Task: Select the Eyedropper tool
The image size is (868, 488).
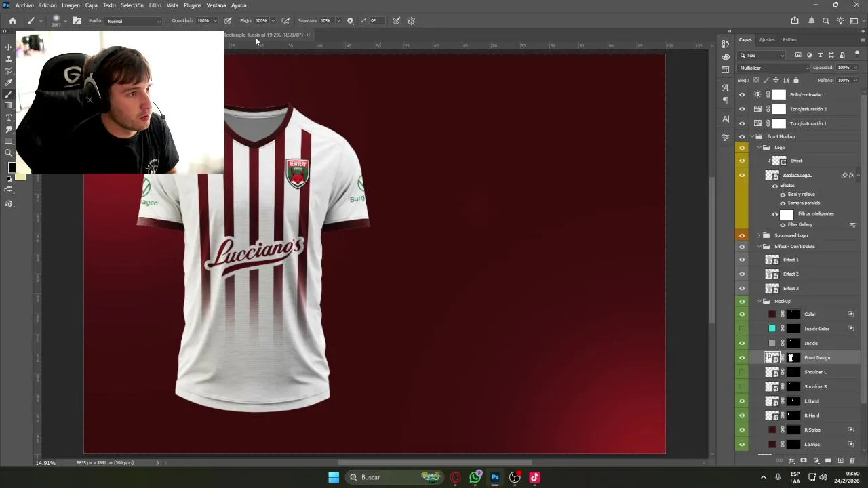Action: point(9,82)
